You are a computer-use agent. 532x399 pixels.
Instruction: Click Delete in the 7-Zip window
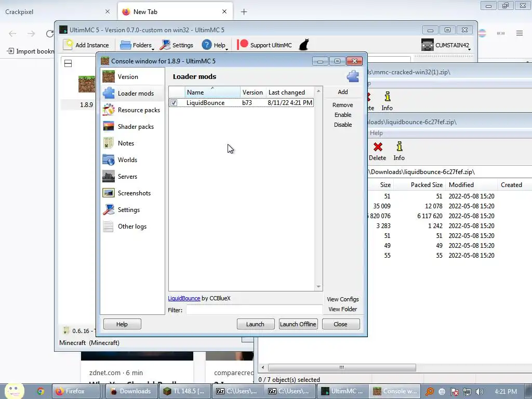point(377,151)
